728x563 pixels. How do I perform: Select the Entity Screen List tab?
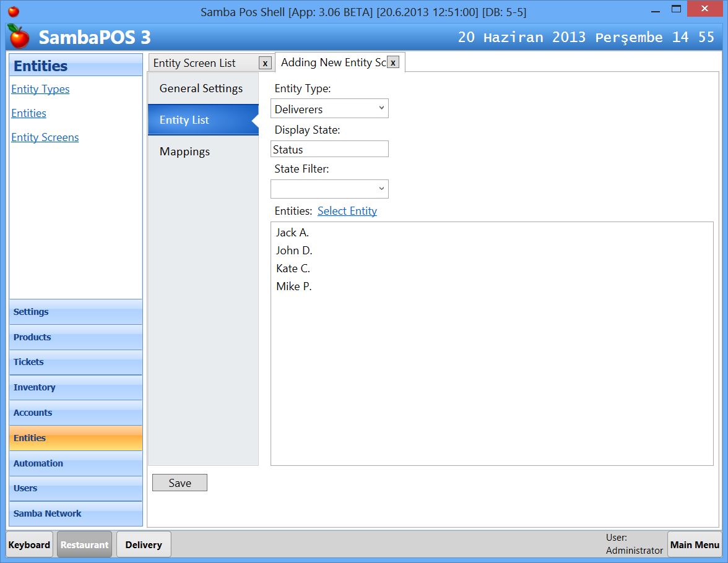(194, 62)
